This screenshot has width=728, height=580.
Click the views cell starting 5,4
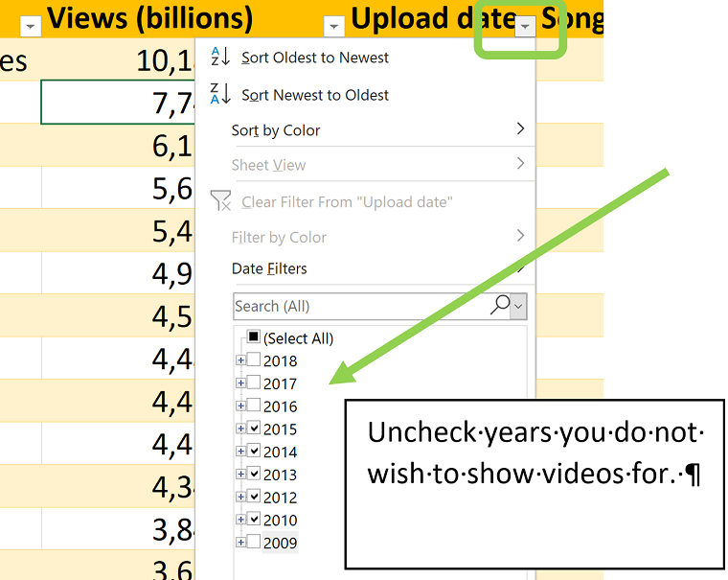[x=118, y=230]
